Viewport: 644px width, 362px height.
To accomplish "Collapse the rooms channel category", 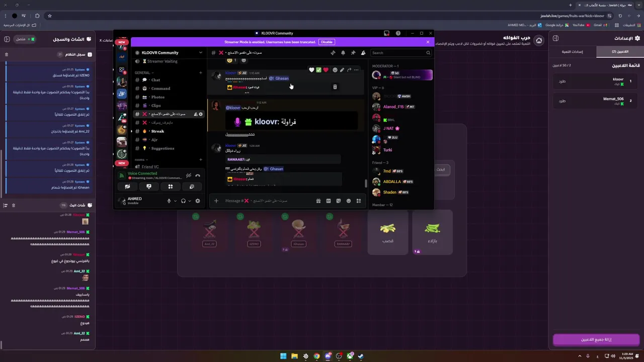I will pos(141,160).
